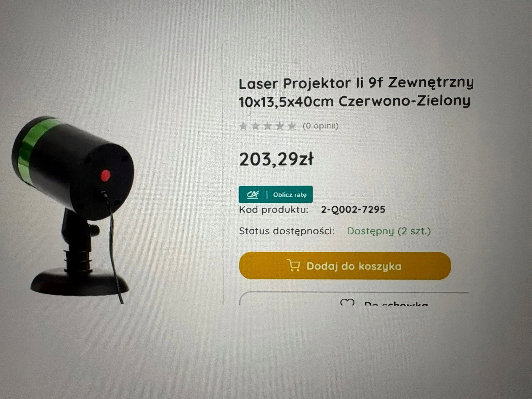Viewport: 532px width, 399px height.
Task: Click the 203,29zł price
Action: (x=276, y=159)
